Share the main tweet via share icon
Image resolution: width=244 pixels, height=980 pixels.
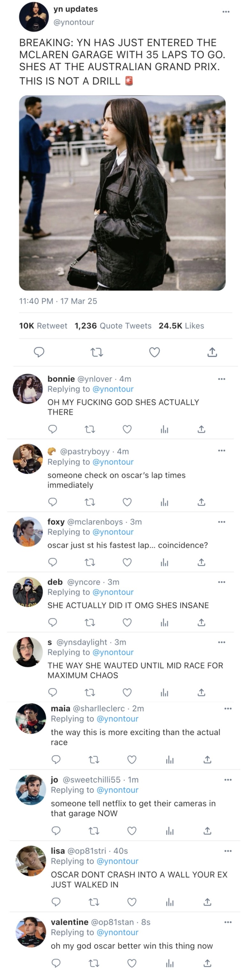pyautogui.click(x=212, y=352)
